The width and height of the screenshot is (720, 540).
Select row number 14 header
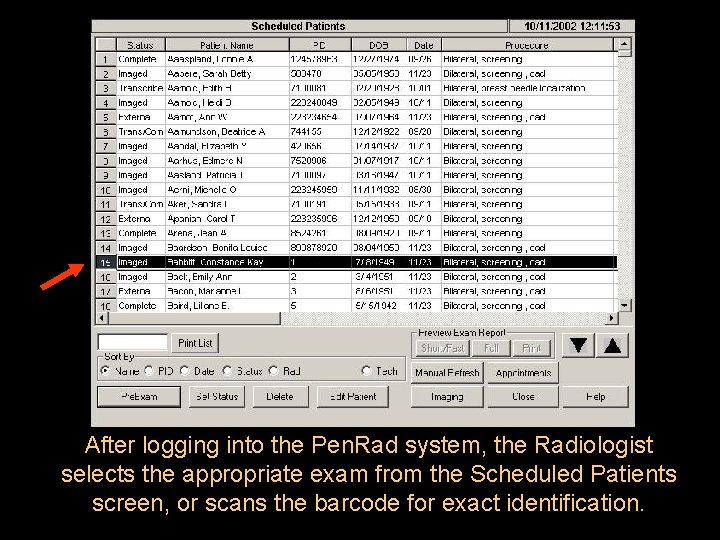106,248
